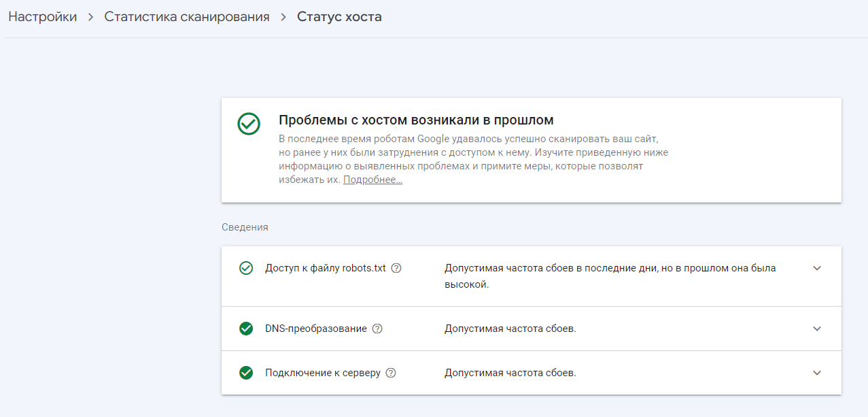
Task: Open help tooltip for Подключение к серверу
Action: click(x=391, y=373)
